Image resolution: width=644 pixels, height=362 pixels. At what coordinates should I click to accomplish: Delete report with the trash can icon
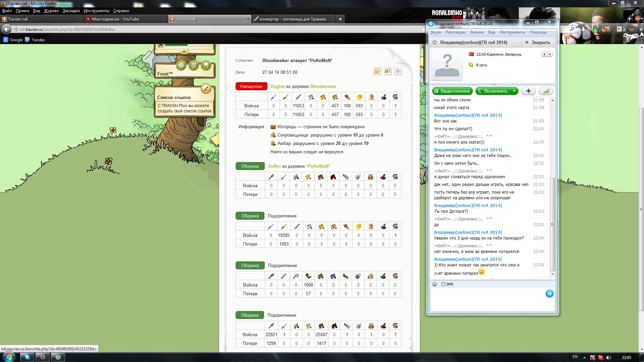tap(398, 71)
